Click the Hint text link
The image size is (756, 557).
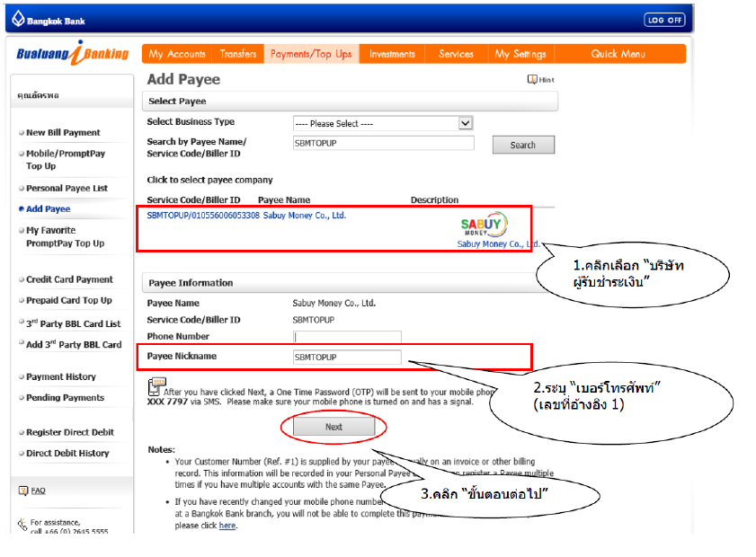(x=547, y=80)
